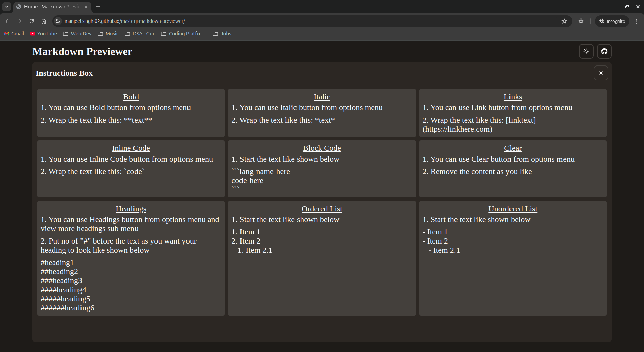Open Chrome three-dot menu

click(x=637, y=21)
